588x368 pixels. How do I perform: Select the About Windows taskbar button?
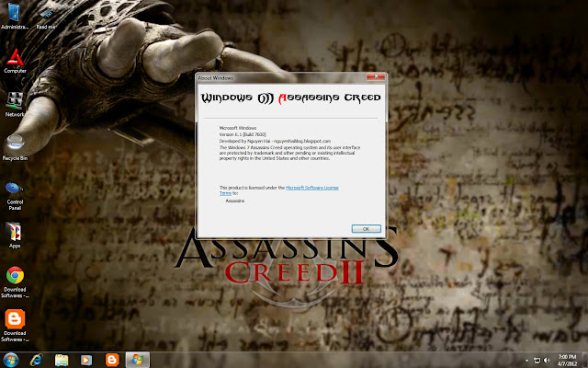point(137,360)
